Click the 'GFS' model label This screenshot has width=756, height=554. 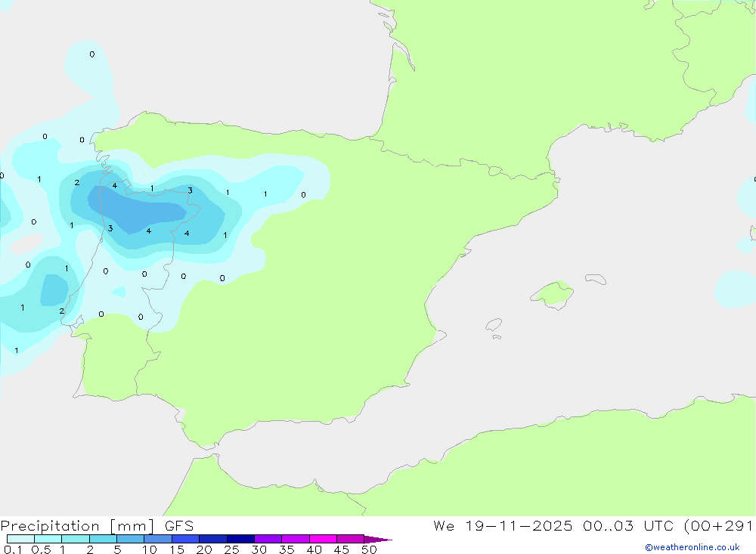[179, 525]
